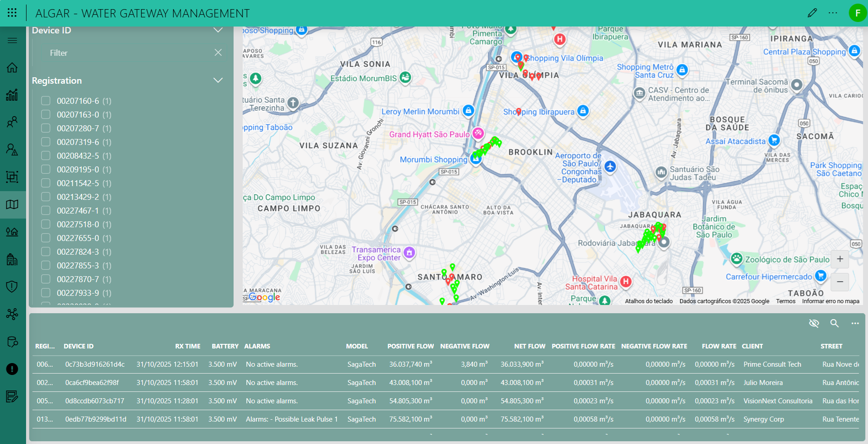Screen dimensions: 868x444
Task: Check the 00207160-6 registration checkbox
Action: click(46, 101)
